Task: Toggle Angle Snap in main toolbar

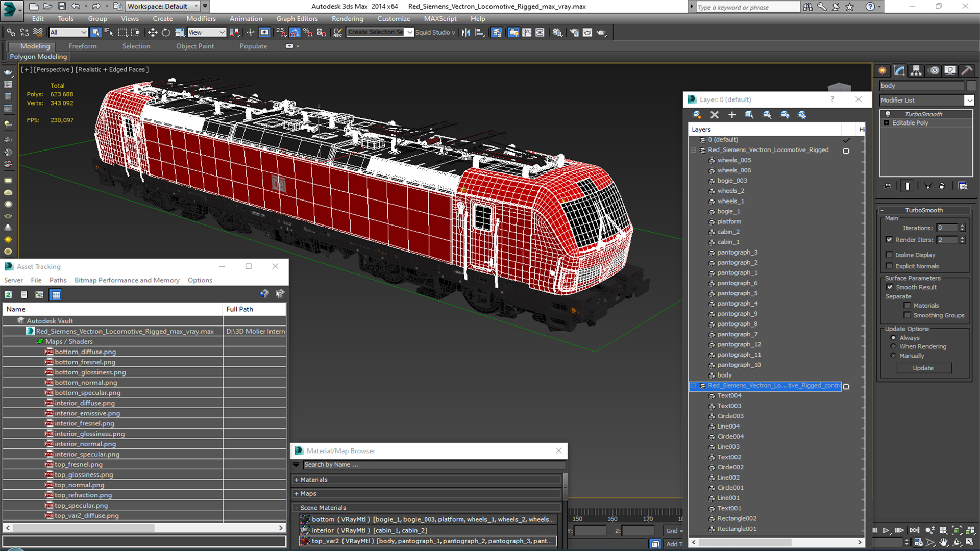Action: (295, 32)
